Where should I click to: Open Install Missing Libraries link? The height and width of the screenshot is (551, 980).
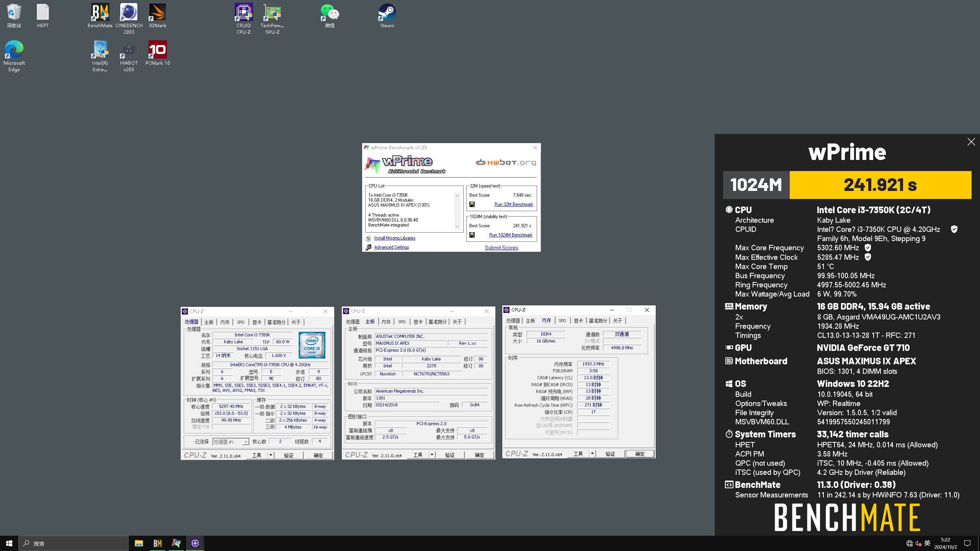[395, 238]
